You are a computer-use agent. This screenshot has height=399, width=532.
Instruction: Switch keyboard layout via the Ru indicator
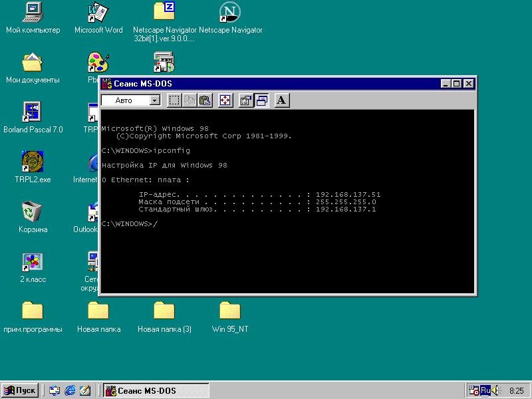485,390
